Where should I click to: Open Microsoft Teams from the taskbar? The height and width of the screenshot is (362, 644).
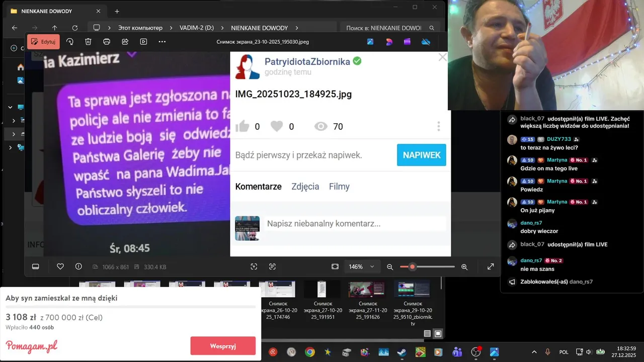tap(457, 352)
